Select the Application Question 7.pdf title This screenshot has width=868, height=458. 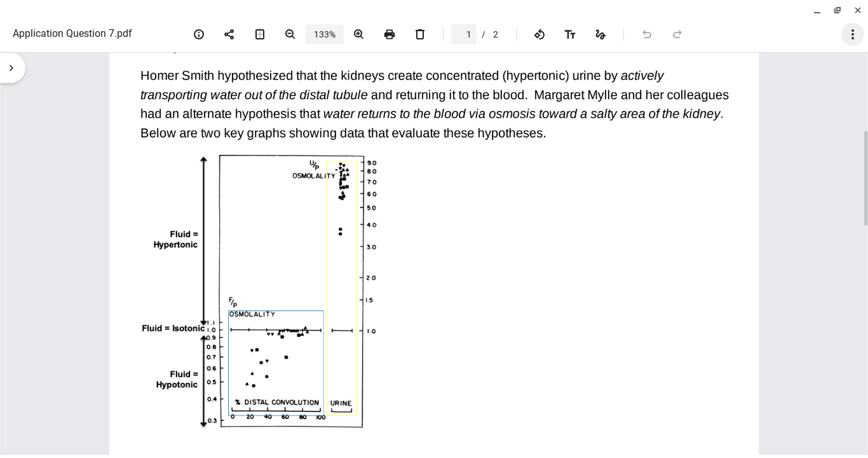pos(72,33)
